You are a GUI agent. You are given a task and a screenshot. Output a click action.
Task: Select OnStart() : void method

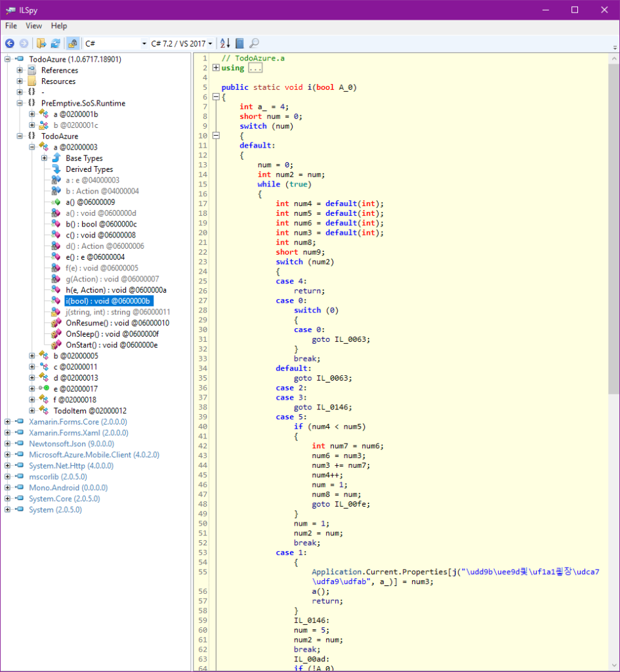[112, 345]
